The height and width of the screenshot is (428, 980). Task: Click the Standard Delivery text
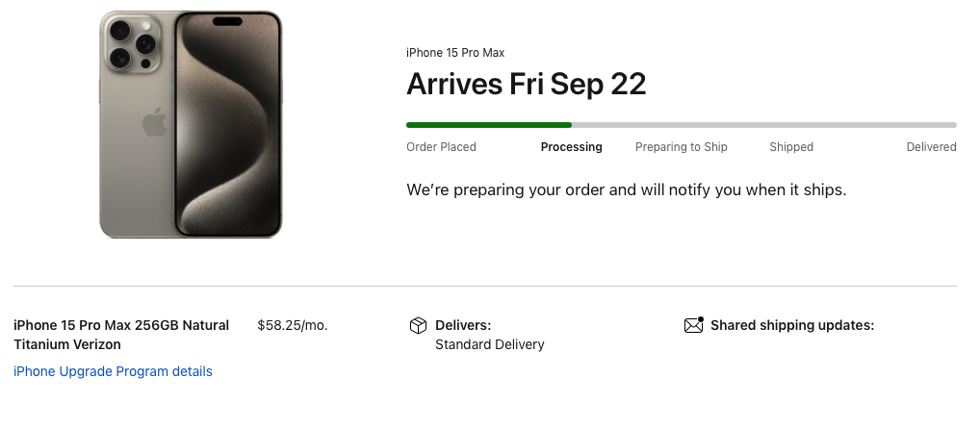489,344
